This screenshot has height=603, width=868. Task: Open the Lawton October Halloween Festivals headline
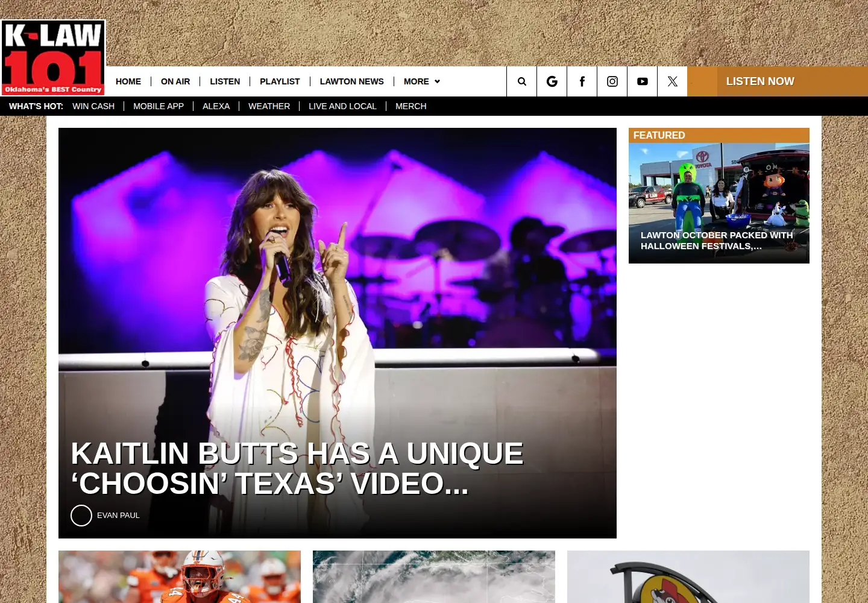click(717, 241)
